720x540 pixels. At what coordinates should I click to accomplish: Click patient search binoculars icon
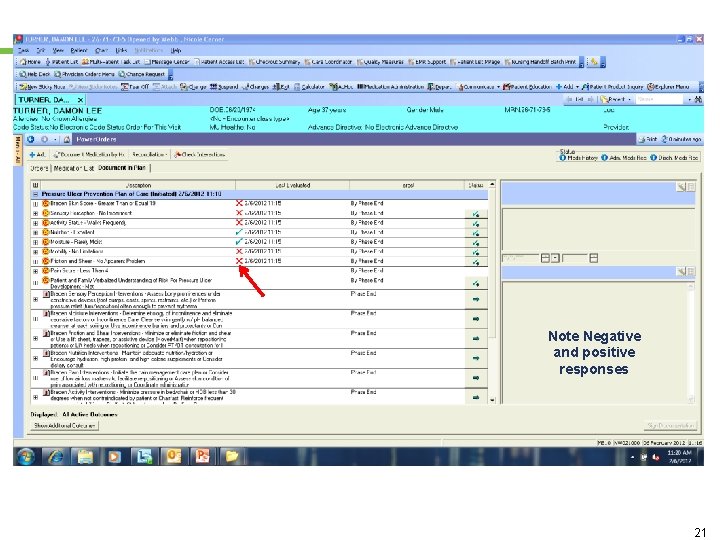pos(698,99)
